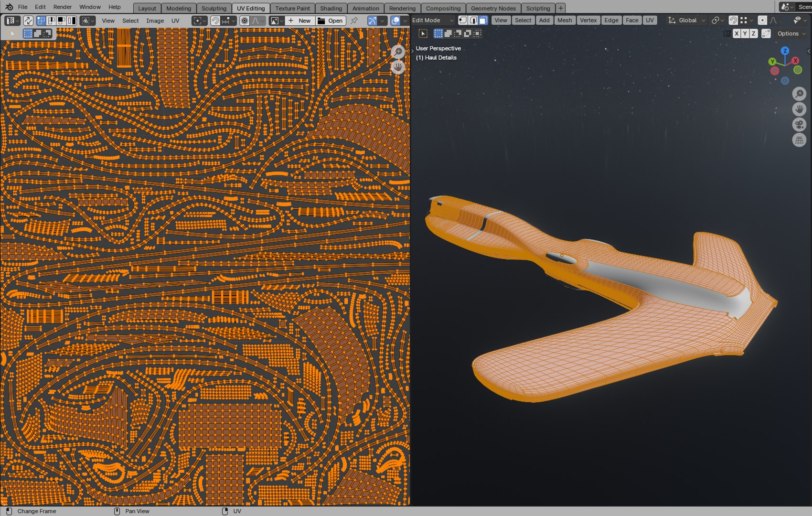The image size is (812, 516).
Task: Toggle viewport snapping magnet
Action: (733, 20)
